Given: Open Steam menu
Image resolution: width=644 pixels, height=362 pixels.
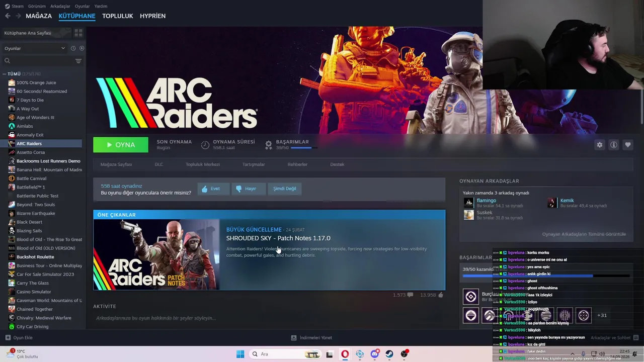Looking at the screenshot, I should pyautogui.click(x=15, y=6).
